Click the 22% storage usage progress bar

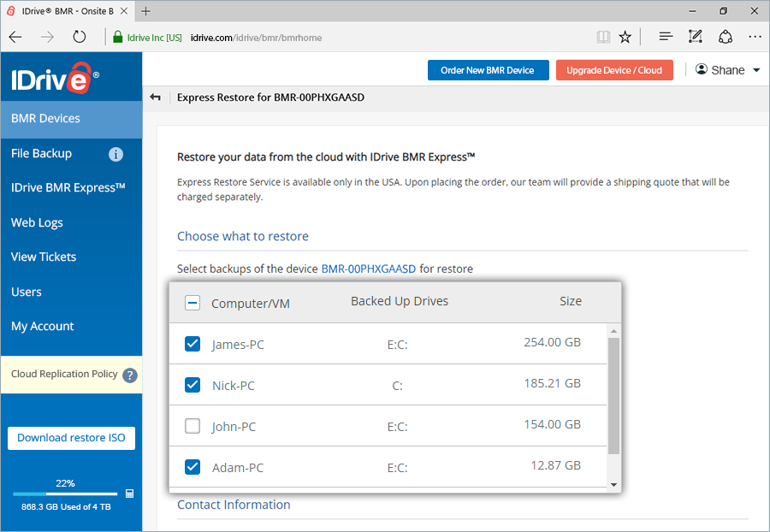64,494
